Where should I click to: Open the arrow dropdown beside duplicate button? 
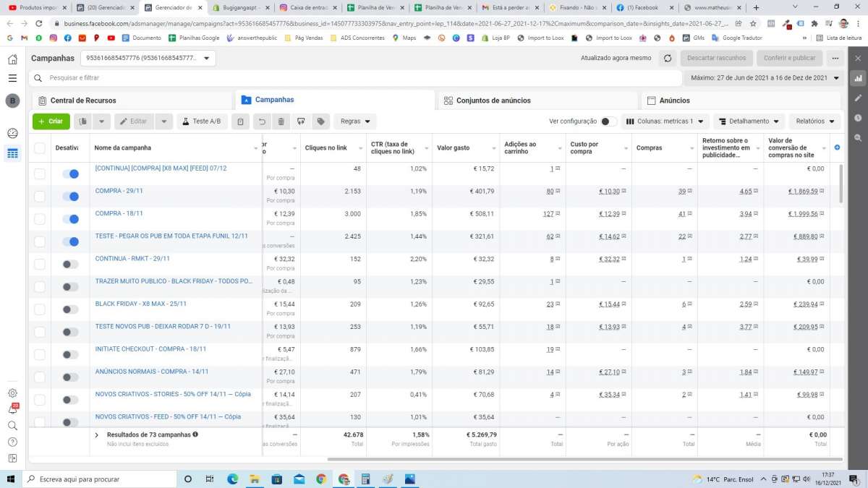(x=102, y=121)
